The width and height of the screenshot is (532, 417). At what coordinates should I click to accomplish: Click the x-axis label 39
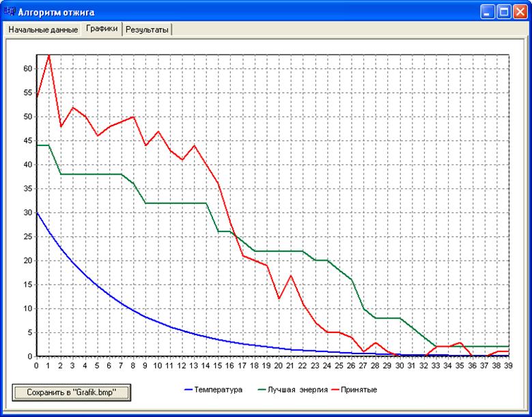point(509,365)
